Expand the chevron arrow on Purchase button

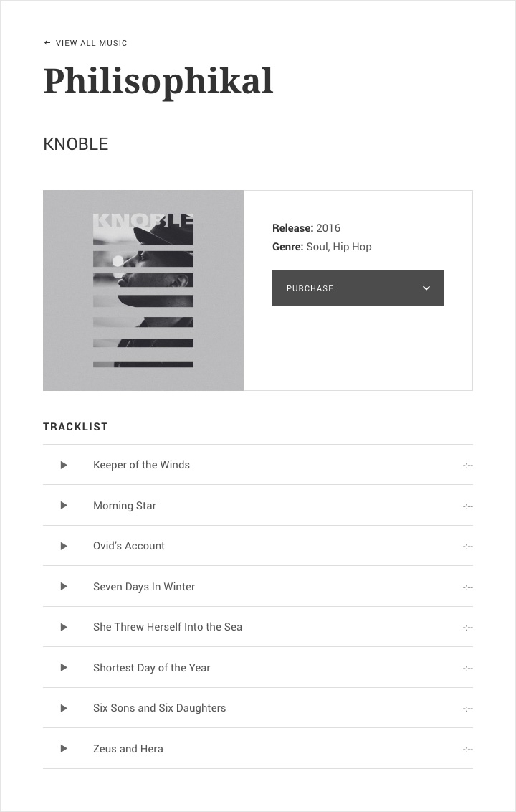[x=426, y=288]
